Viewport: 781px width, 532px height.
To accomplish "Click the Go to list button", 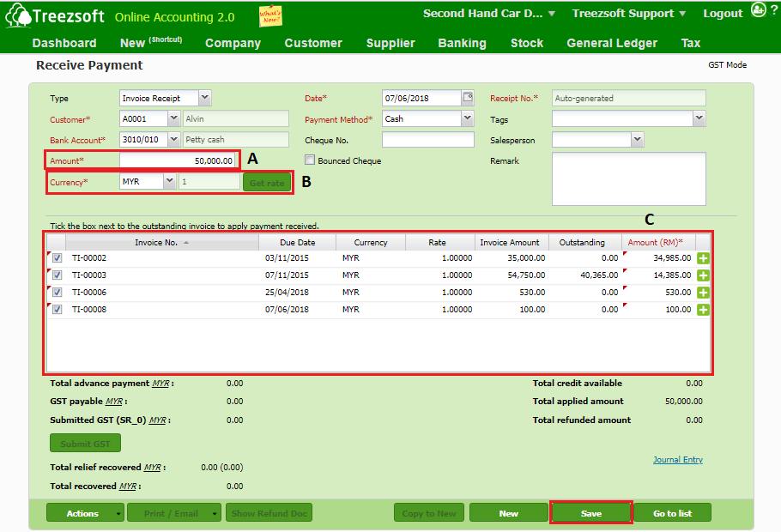I will coord(672,513).
